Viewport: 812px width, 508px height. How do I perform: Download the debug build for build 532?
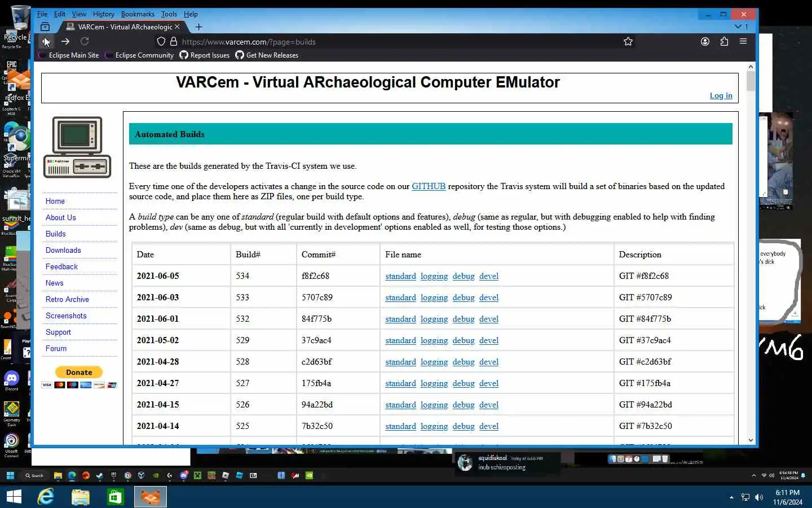pyautogui.click(x=464, y=319)
